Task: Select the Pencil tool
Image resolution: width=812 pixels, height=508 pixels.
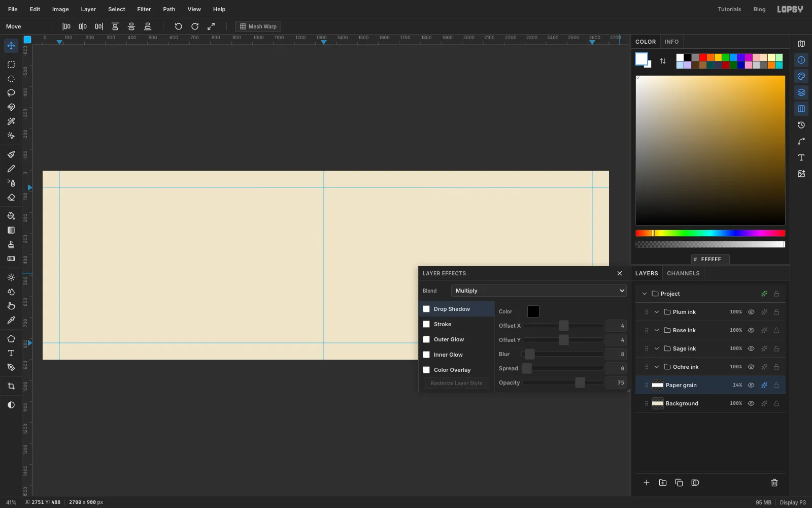Action: pos(11,169)
